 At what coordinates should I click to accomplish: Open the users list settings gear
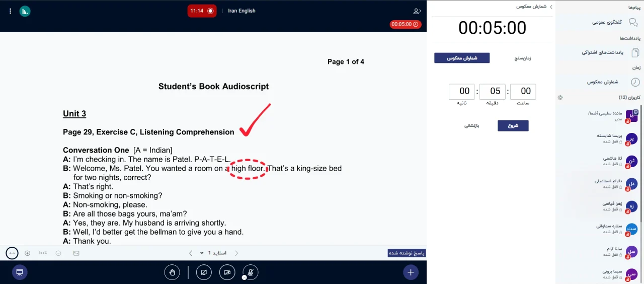click(560, 97)
